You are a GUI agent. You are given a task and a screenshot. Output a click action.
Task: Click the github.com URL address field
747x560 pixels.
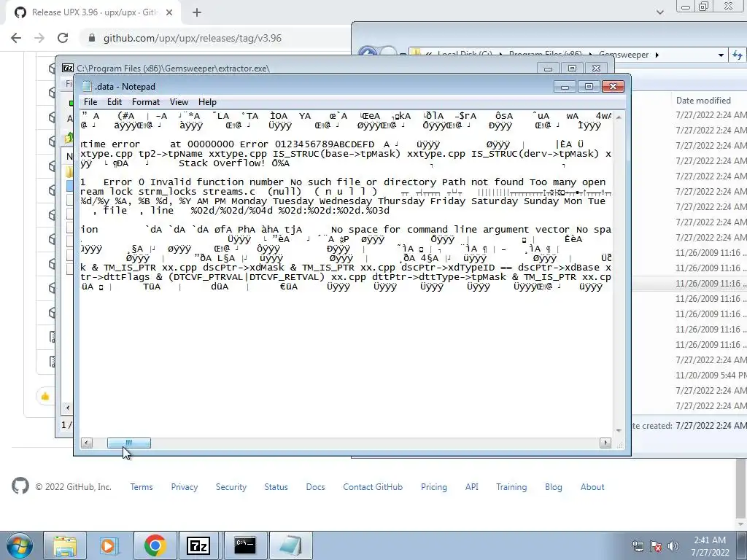193,38
